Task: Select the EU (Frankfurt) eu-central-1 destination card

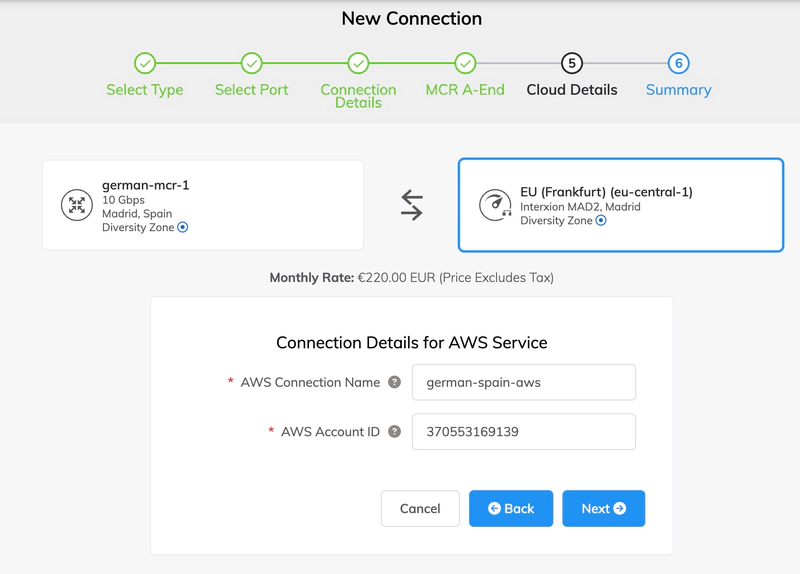Action: [x=621, y=205]
